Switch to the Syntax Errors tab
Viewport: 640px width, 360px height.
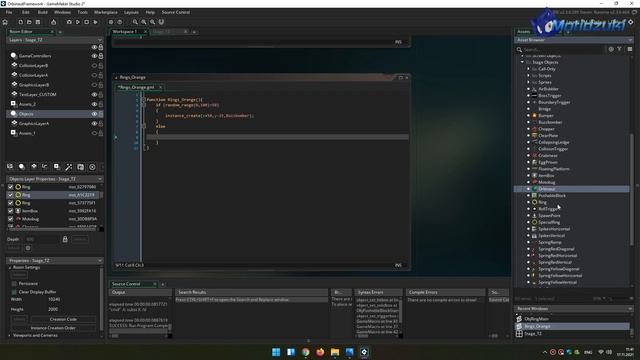[370, 292]
